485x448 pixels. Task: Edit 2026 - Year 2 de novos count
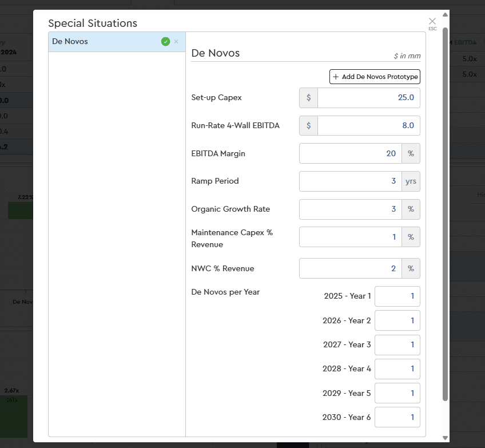397,320
